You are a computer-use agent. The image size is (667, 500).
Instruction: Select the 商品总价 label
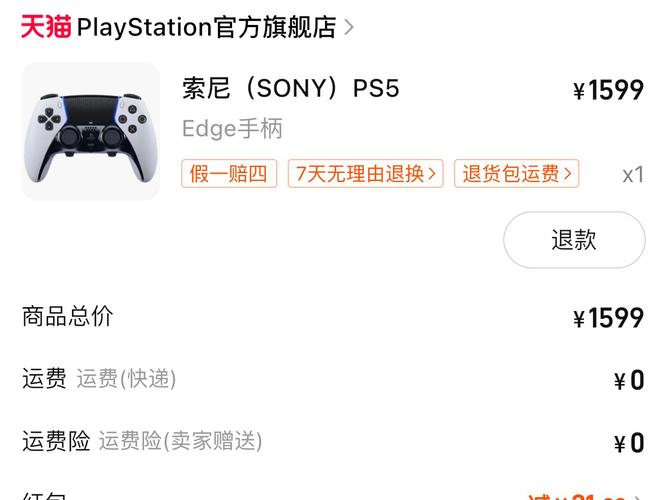coord(68,317)
